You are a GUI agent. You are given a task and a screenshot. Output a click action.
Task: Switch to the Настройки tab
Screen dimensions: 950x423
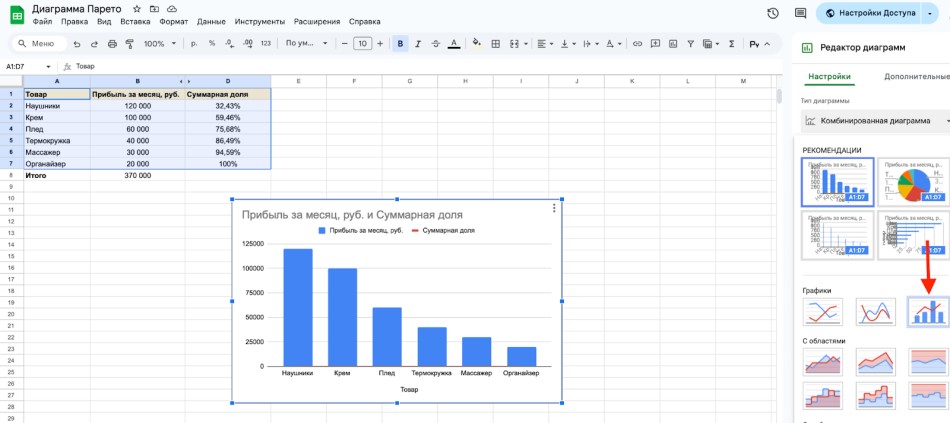830,76
